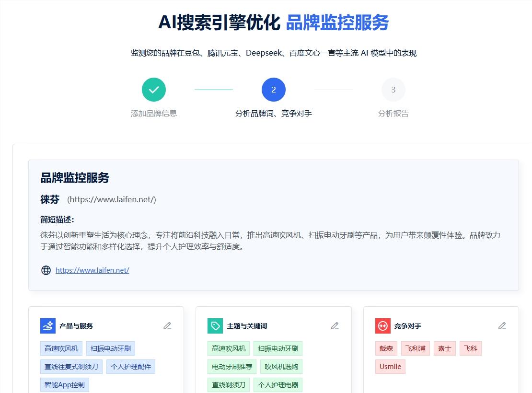Select the 吹风机选购 keyword tag

click(281, 367)
